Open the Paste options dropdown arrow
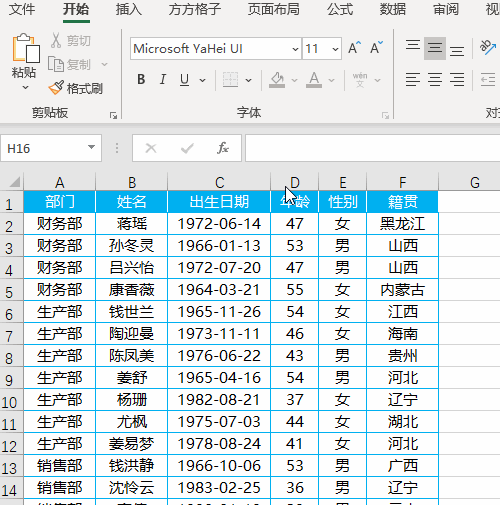 [x=25, y=88]
